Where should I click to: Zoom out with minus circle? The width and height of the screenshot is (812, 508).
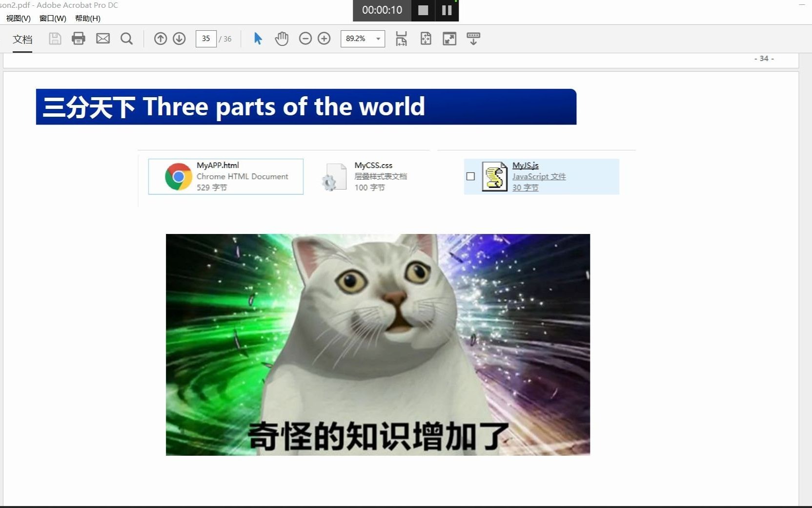coord(305,39)
